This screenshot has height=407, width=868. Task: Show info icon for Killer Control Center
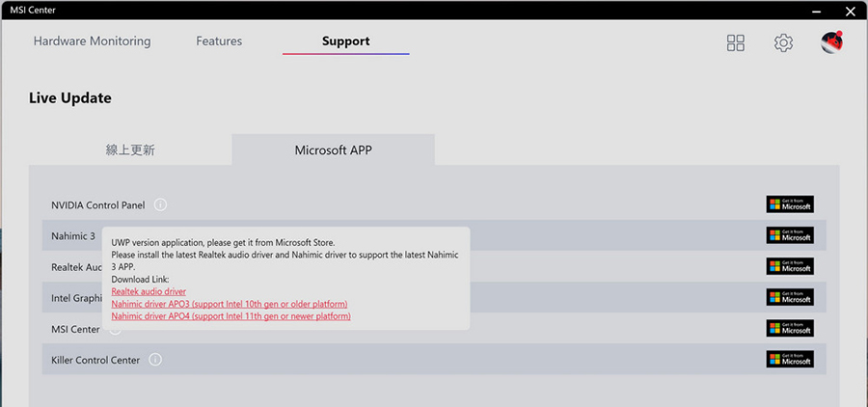[x=155, y=360]
